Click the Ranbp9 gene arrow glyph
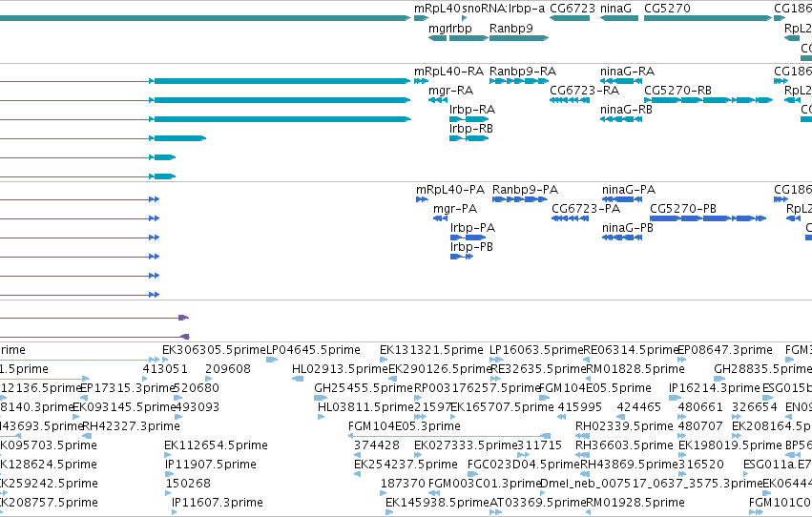The height and width of the screenshot is (517, 812). tap(519, 38)
